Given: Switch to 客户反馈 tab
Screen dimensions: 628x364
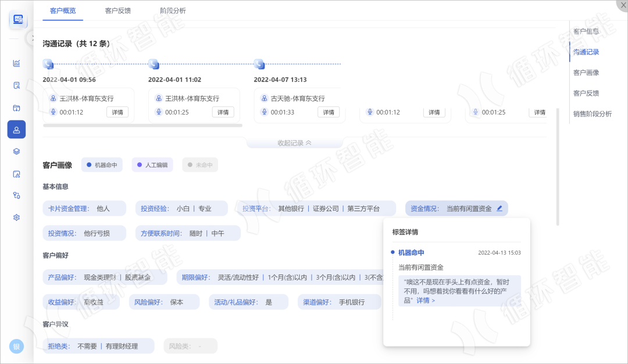Looking at the screenshot, I should (117, 11).
